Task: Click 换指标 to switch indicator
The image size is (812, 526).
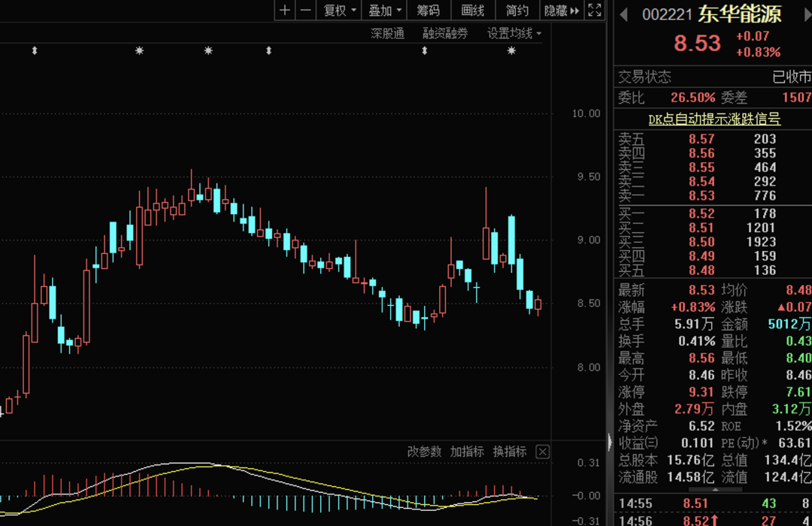Action: pyautogui.click(x=510, y=452)
